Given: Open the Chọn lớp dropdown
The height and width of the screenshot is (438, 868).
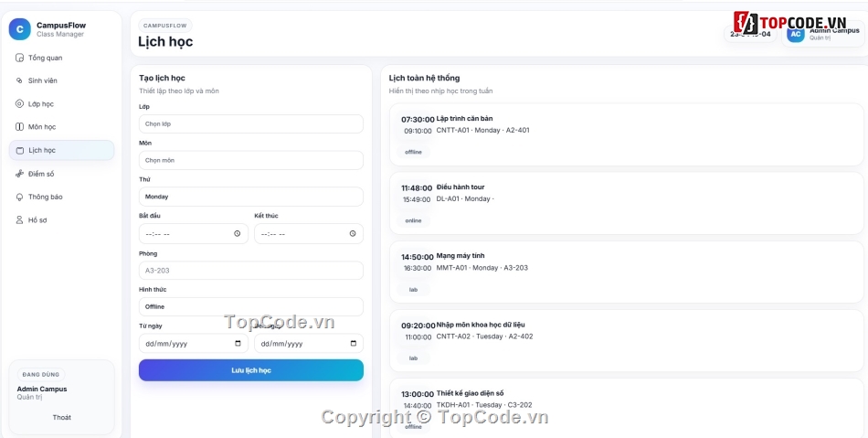Looking at the screenshot, I should pos(250,124).
